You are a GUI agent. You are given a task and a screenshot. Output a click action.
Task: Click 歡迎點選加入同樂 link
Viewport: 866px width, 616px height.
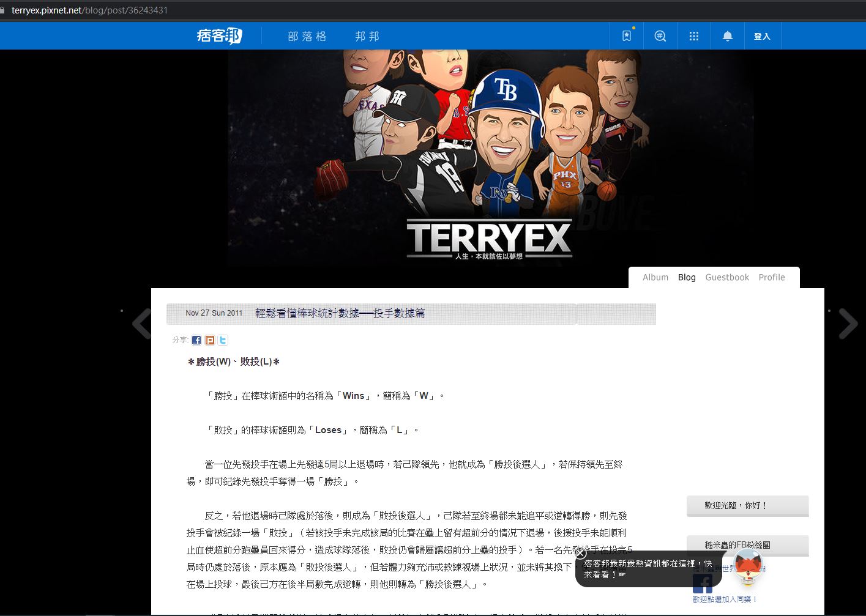coord(725,599)
